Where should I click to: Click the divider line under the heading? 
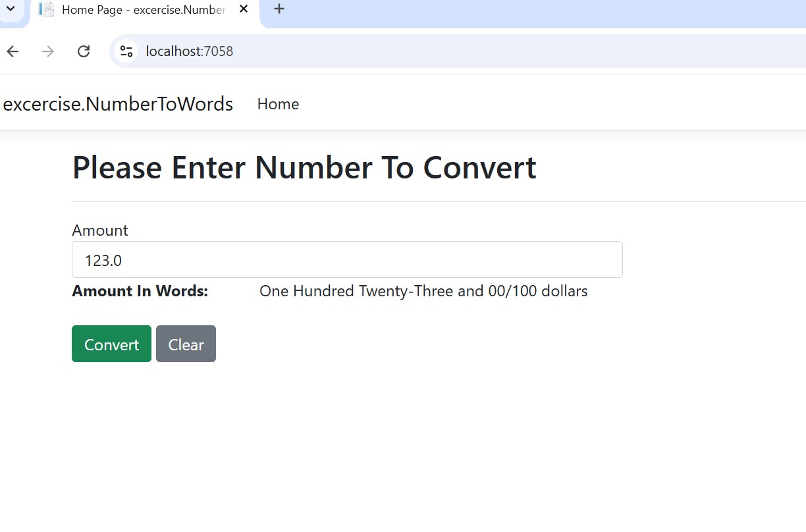coord(435,201)
